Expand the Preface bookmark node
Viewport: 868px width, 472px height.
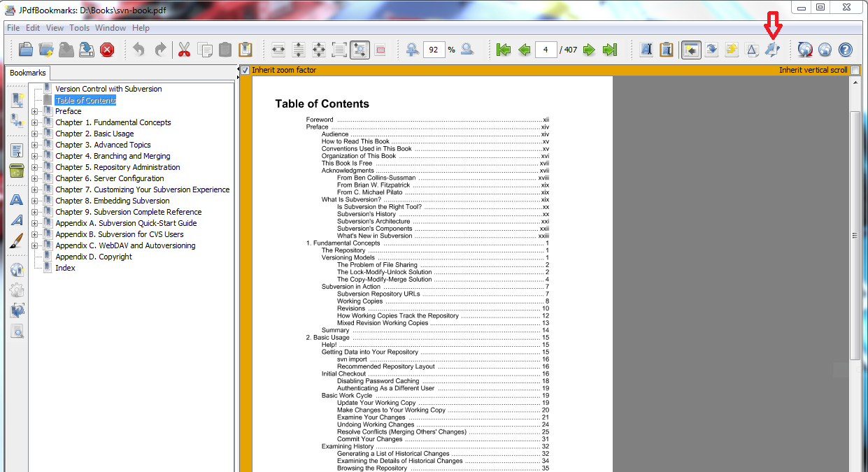(35, 111)
